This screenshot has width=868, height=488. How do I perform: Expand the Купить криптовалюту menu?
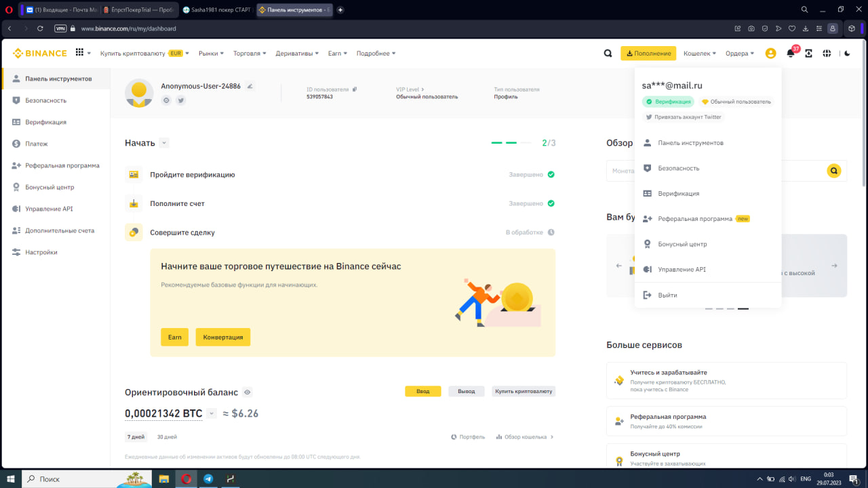(144, 54)
